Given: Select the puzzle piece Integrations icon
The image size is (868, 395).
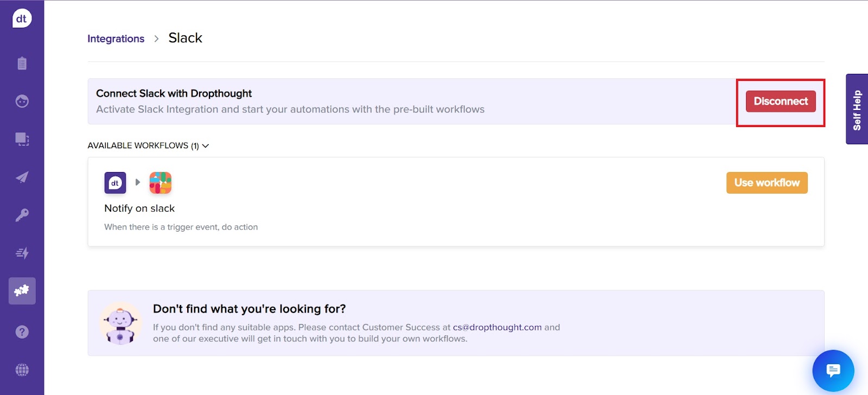Looking at the screenshot, I should tap(22, 291).
